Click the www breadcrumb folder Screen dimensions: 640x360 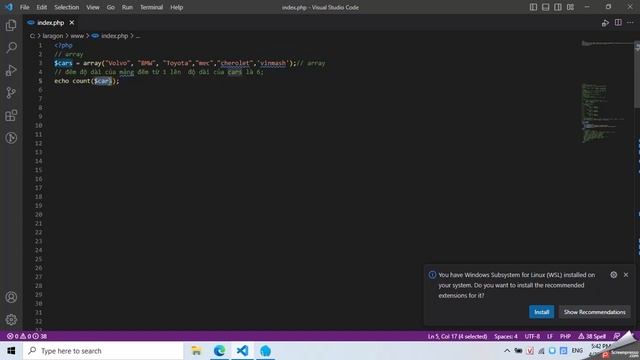(77, 36)
